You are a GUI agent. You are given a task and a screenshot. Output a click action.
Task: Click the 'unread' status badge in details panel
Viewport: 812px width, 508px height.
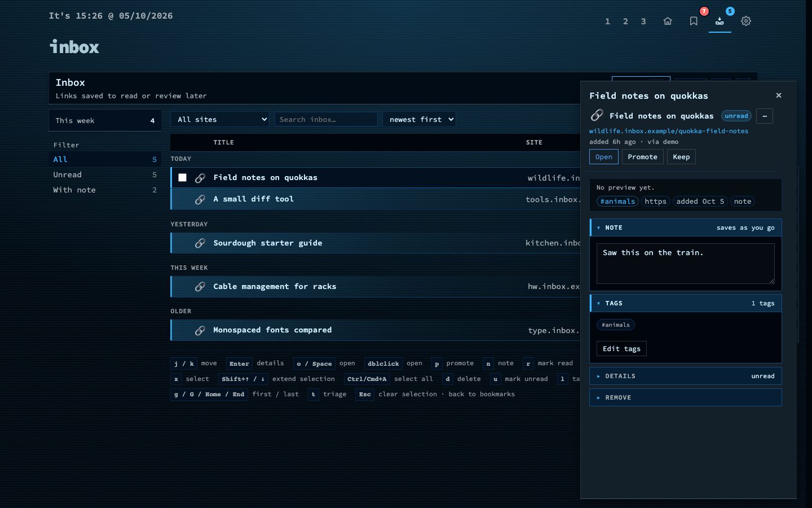coord(736,116)
